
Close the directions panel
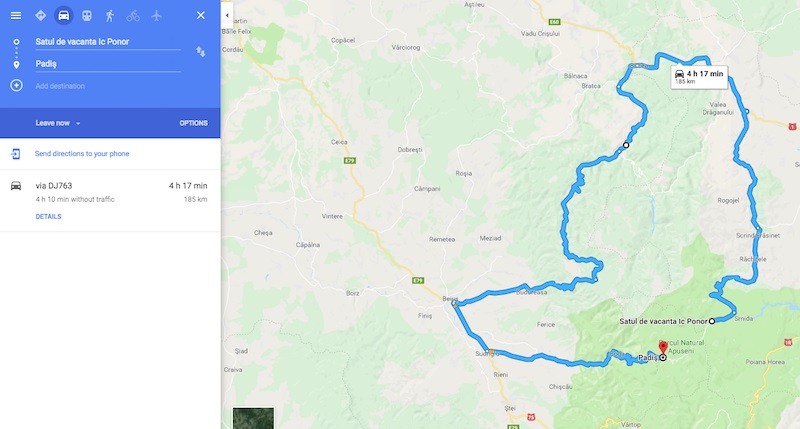click(x=201, y=15)
